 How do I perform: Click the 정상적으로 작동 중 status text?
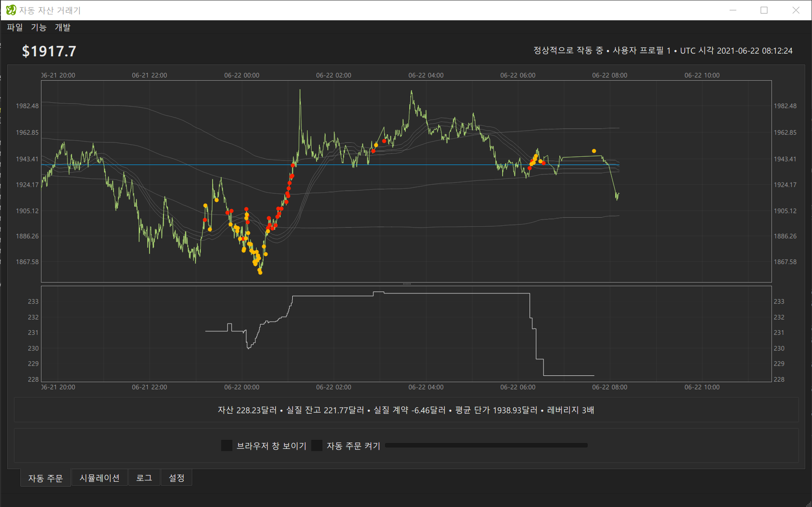coord(568,50)
